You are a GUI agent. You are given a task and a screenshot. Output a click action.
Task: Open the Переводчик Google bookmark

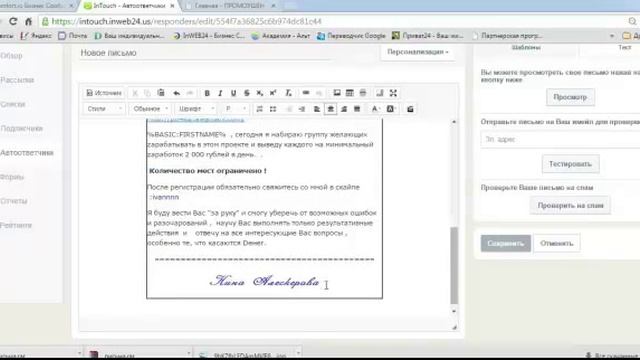(x=351, y=36)
